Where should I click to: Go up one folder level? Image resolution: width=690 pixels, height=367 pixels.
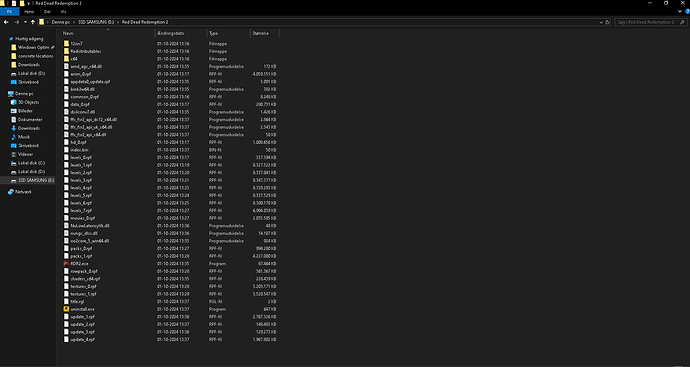pyautogui.click(x=33, y=22)
